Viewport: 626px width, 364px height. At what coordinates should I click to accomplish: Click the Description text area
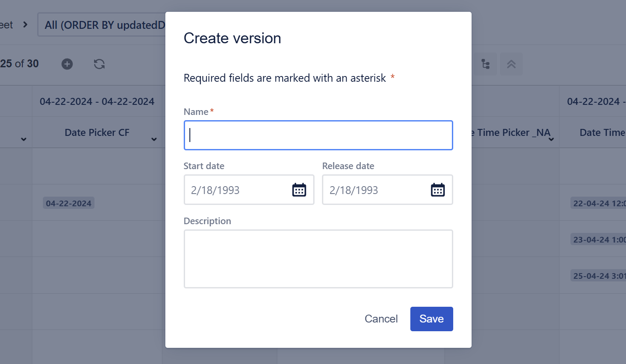pyautogui.click(x=318, y=259)
